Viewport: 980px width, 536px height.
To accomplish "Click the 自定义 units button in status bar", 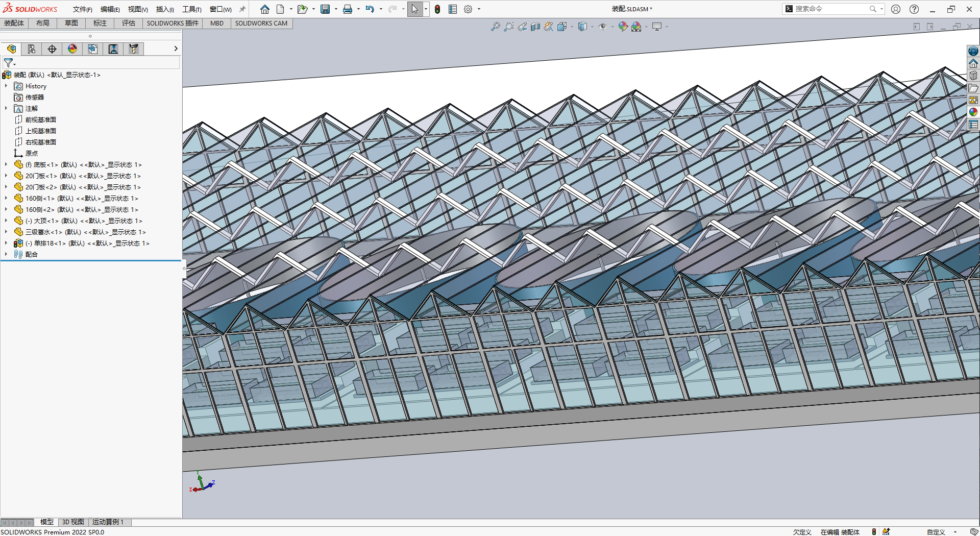I will [936, 532].
